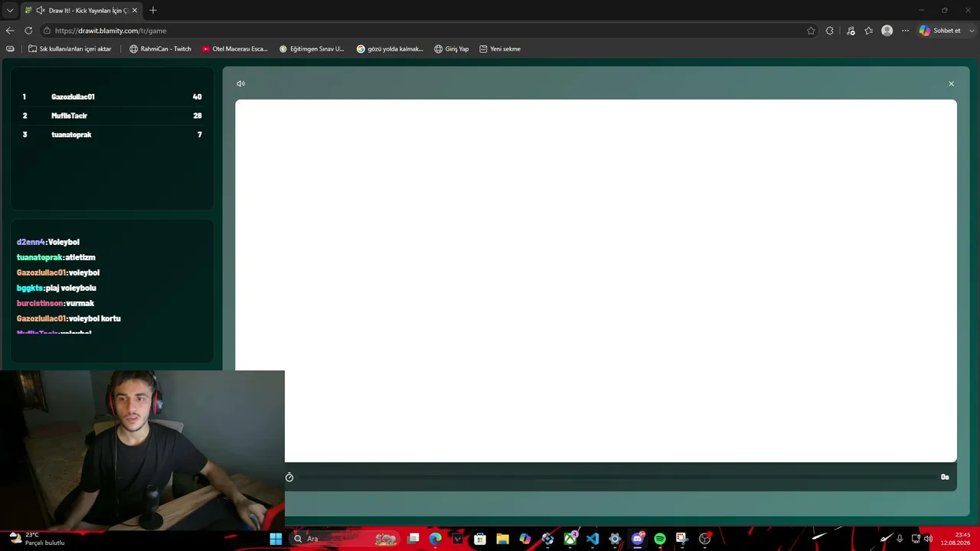980x551 pixels.
Task: Click the d2enn4 Voleybol chat message
Action: tap(48, 242)
